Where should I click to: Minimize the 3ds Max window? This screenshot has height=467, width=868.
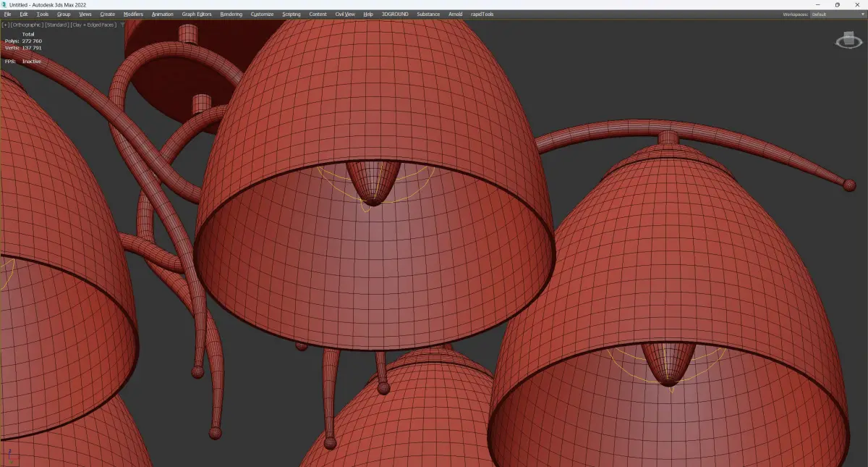tap(820, 4)
